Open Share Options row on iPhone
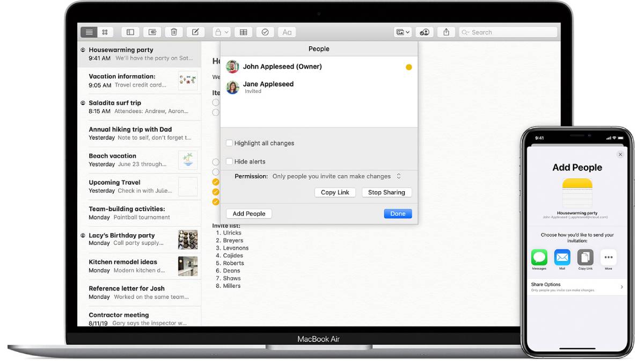The image size is (644, 361). click(577, 287)
